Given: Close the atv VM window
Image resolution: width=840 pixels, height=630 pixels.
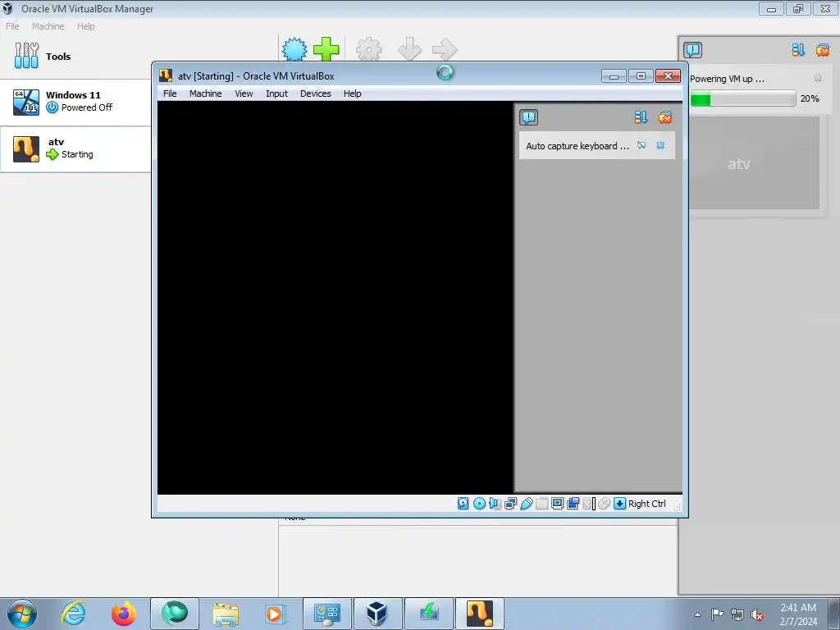Looking at the screenshot, I should 668,76.
